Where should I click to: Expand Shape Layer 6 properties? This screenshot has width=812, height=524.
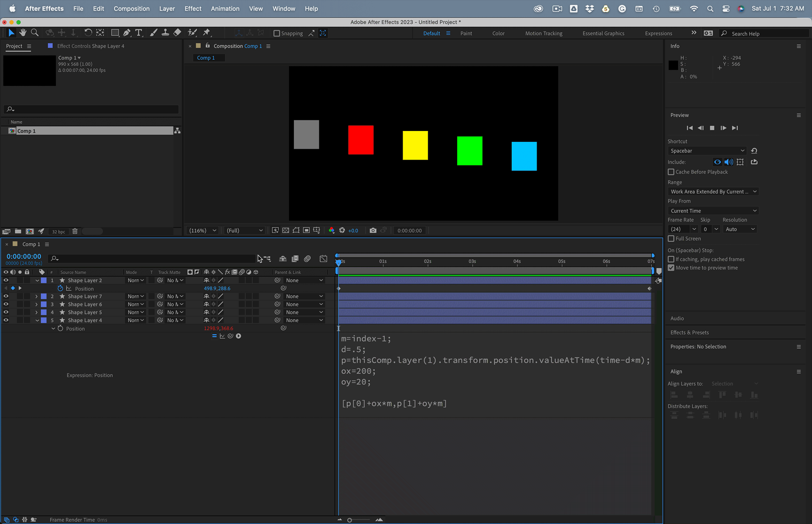click(36, 304)
